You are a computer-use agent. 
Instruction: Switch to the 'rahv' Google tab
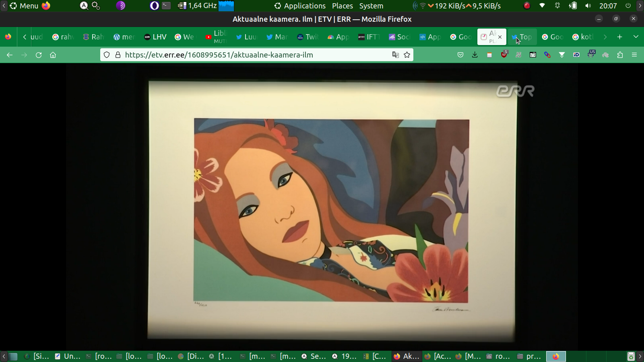pyautogui.click(x=64, y=37)
